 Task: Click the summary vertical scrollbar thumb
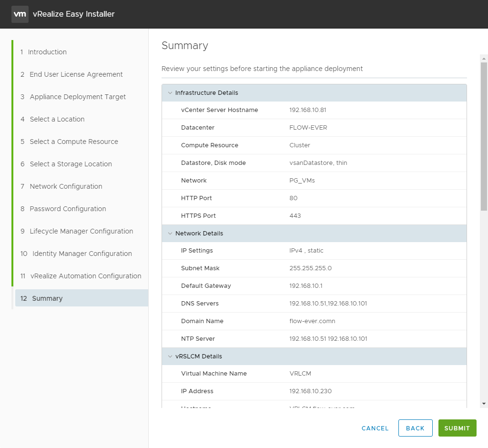point(484,136)
